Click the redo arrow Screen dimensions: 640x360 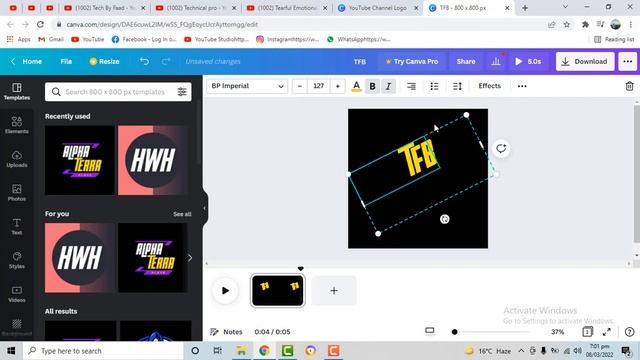(x=166, y=61)
